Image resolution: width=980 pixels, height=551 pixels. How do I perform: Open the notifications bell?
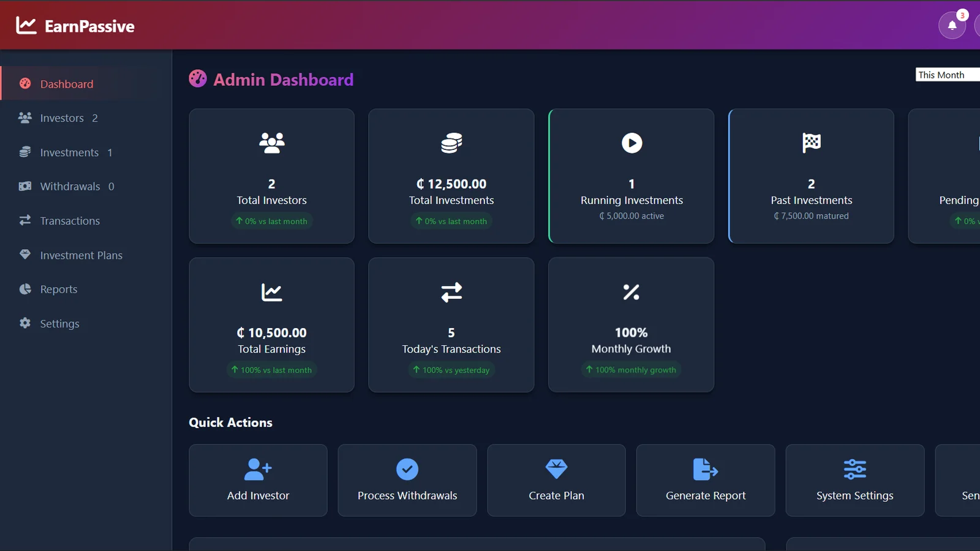[x=952, y=25]
